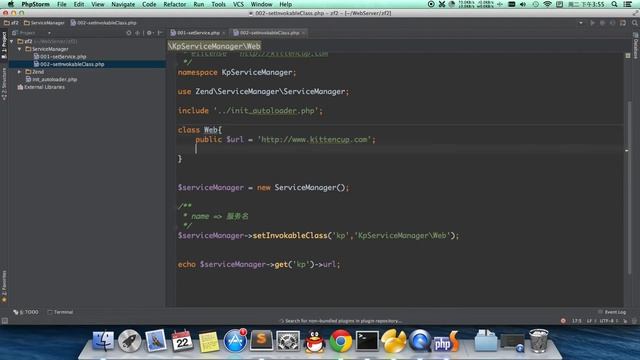Close the 002-setInvokableClass.php tab
This screenshot has height=360, width=640.
[303, 33]
